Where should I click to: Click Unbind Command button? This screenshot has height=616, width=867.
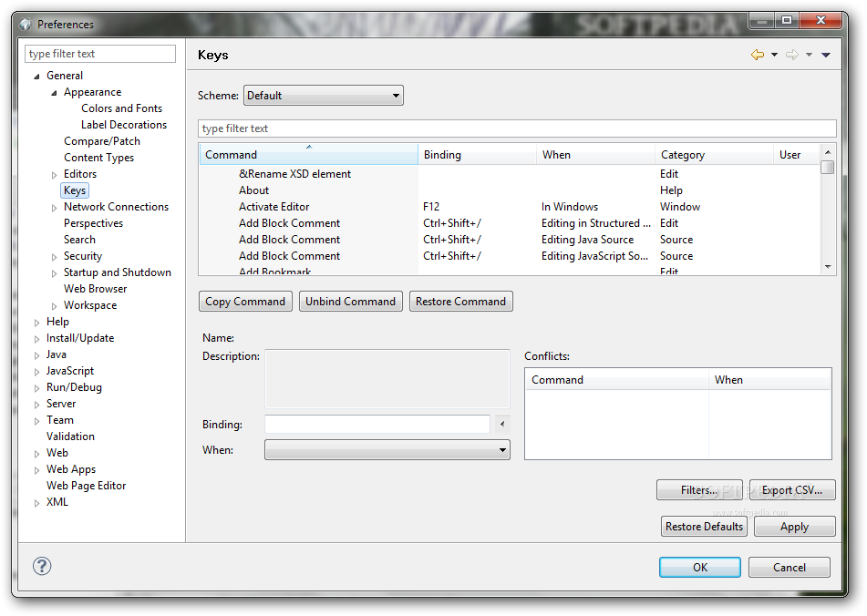351,302
